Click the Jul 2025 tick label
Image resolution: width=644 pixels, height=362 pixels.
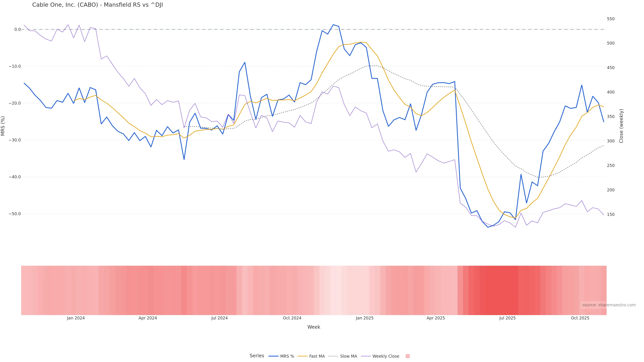[507, 318]
